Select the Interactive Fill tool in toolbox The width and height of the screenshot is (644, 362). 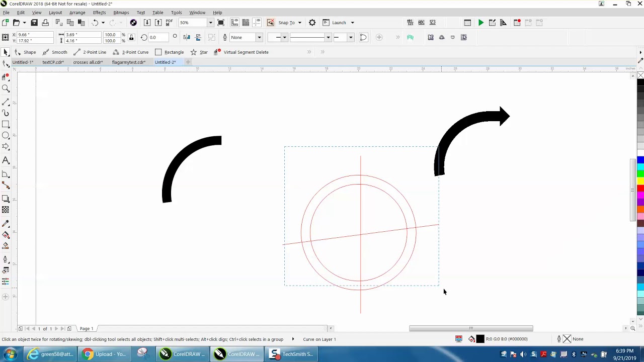(x=6, y=235)
